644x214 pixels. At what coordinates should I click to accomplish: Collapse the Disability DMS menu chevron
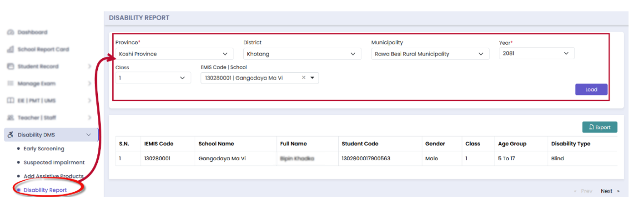tap(89, 135)
